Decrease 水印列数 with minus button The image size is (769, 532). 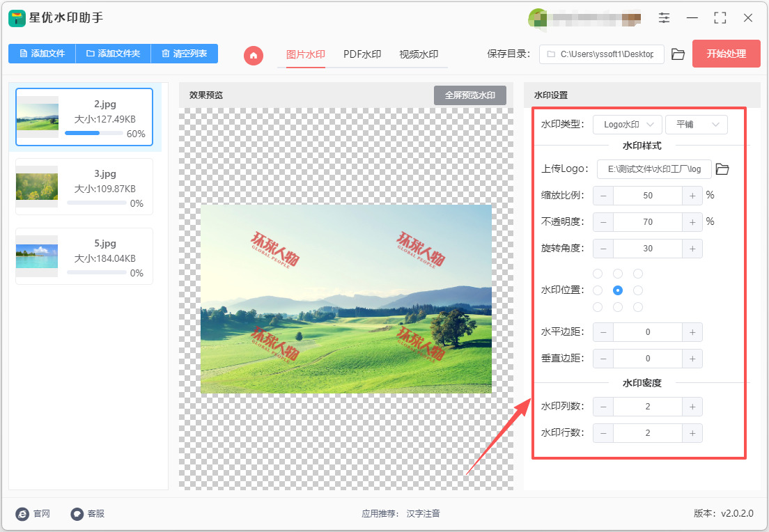tap(603, 407)
